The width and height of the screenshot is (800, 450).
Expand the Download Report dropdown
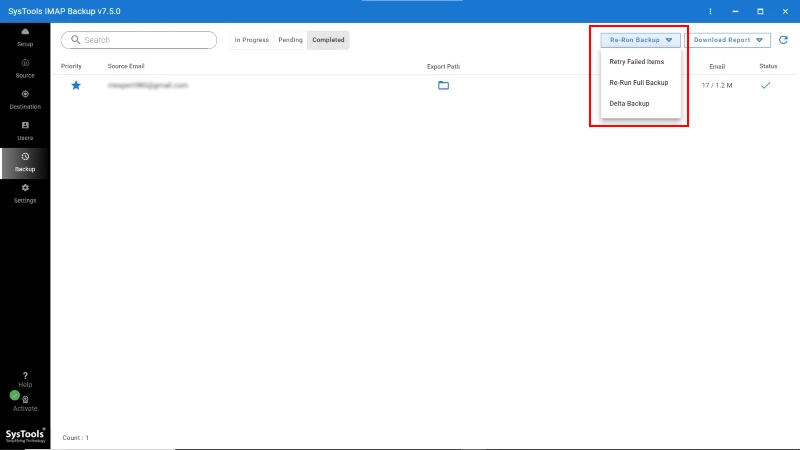[x=728, y=40]
